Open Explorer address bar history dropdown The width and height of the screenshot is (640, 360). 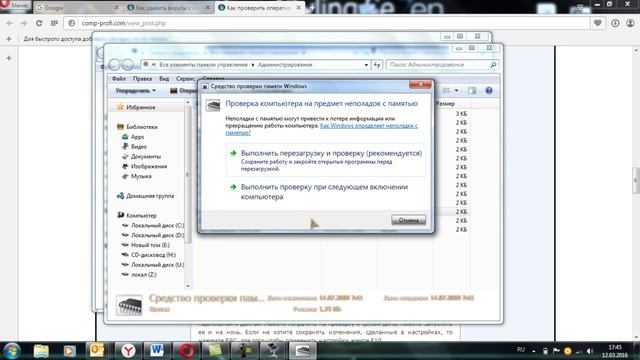tap(366, 65)
